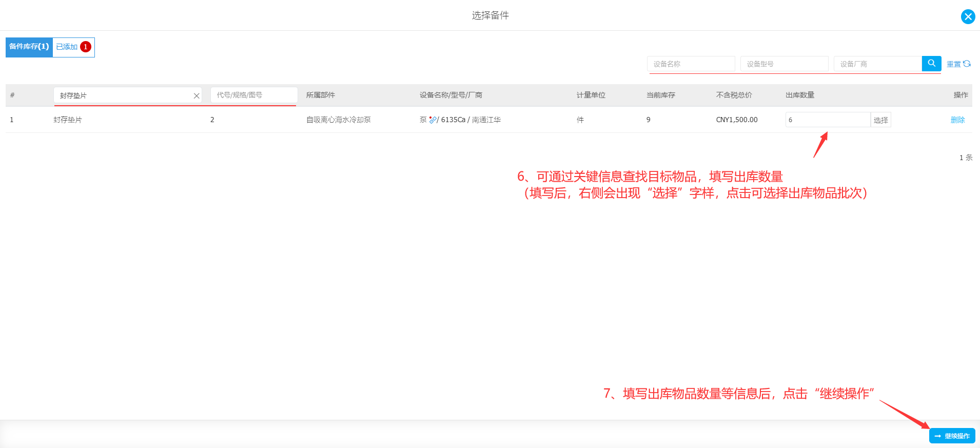Click the # column header
980x448 pixels.
tap(12, 95)
